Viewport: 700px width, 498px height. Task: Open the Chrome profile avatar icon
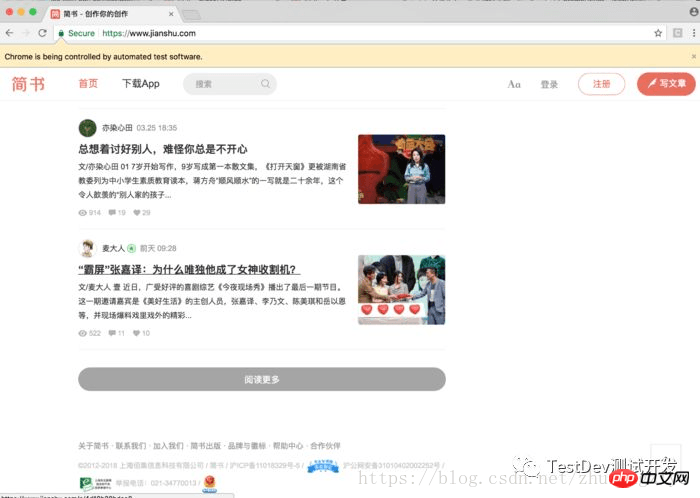coord(694,12)
